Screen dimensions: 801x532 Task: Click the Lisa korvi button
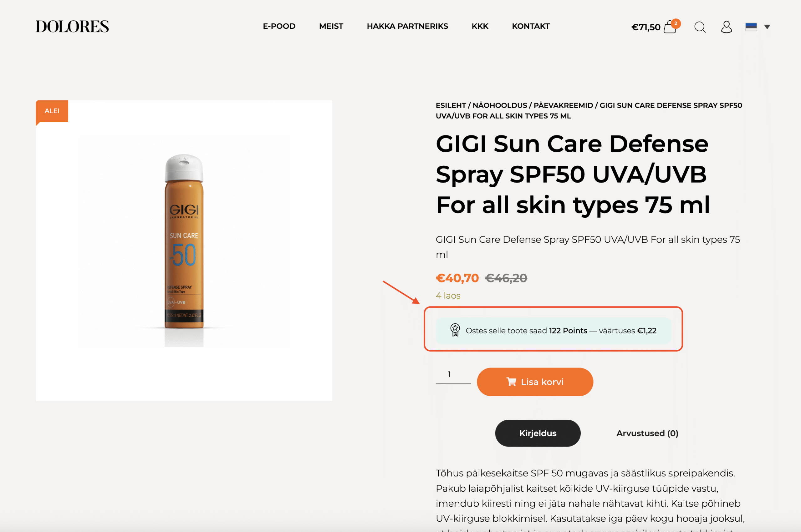coord(535,382)
